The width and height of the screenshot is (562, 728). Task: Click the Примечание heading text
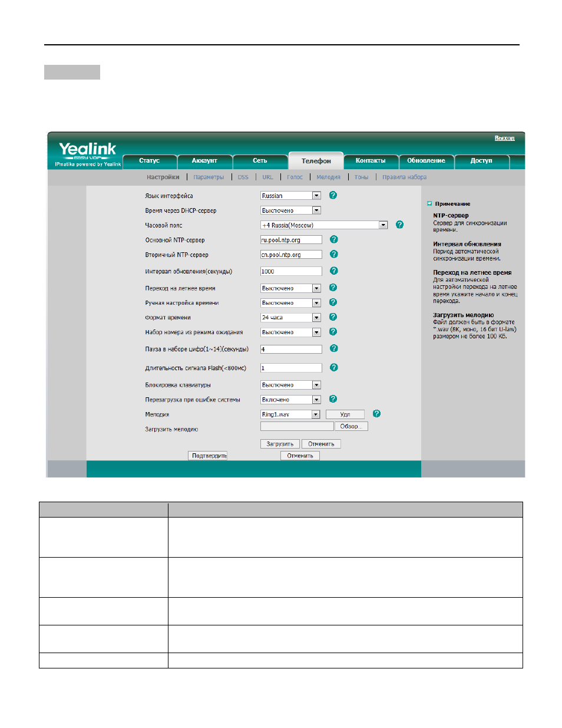click(452, 204)
